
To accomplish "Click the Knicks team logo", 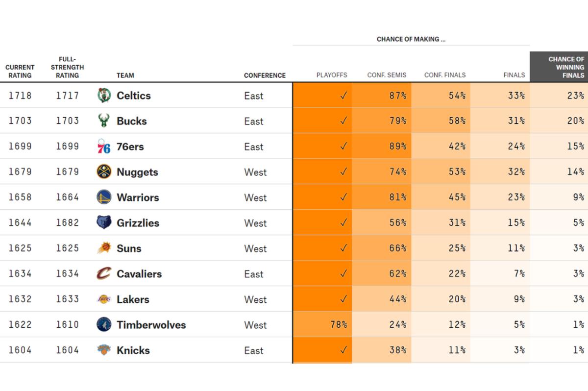I will click(104, 350).
